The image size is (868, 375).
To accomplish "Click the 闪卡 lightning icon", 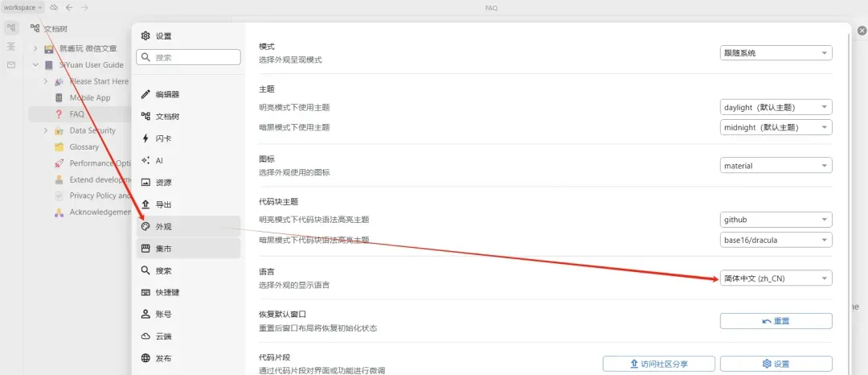I will click(x=145, y=138).
